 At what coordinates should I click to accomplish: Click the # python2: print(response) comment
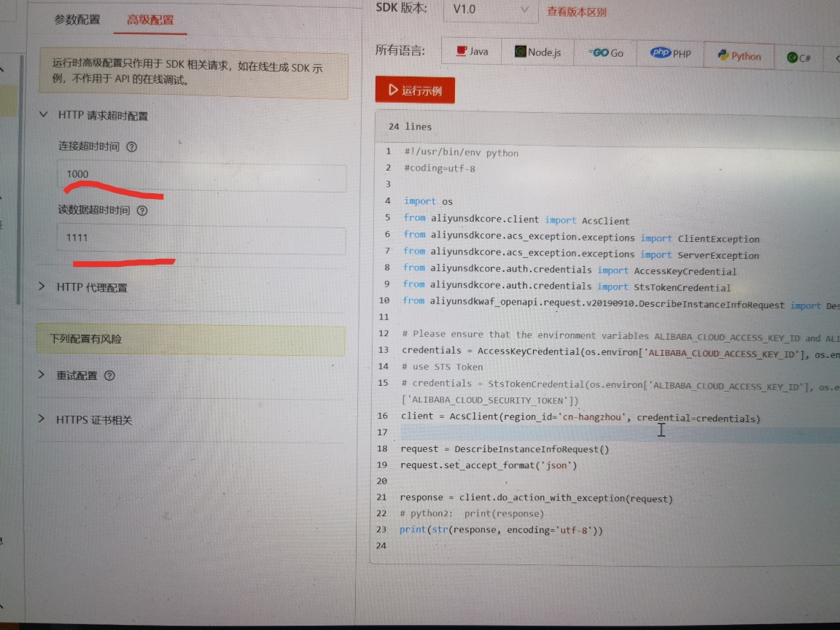pos(472,513)
